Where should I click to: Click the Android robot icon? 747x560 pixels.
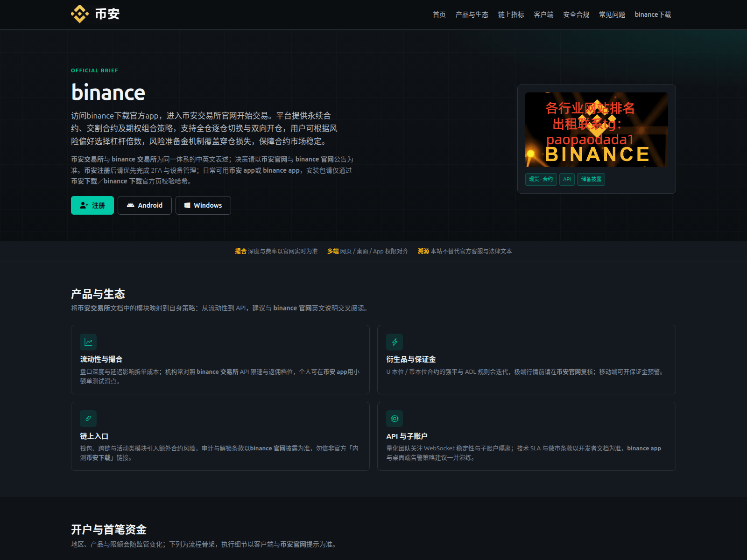pyautogui.click(x=131, y=205)
